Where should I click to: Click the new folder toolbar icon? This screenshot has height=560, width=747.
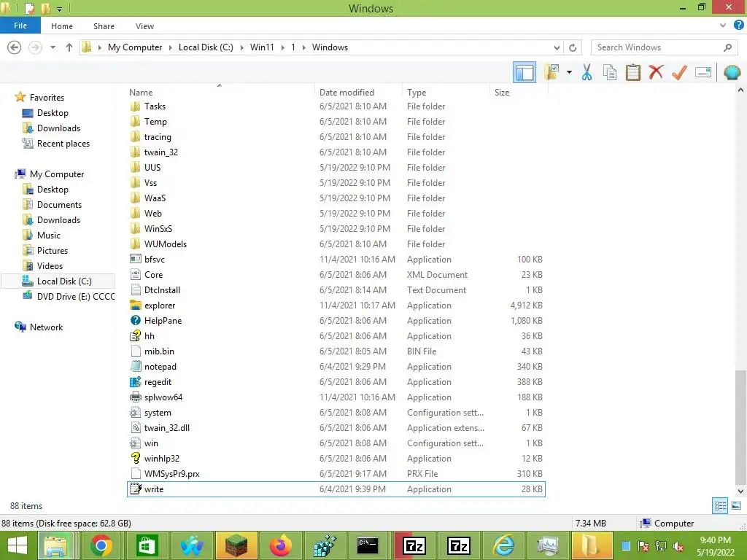[551, 72]
